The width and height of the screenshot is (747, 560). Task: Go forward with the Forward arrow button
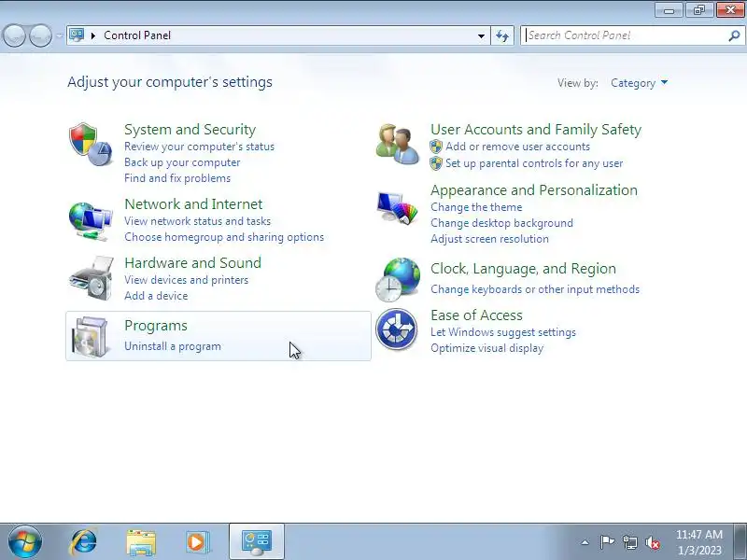coord(41,35)
